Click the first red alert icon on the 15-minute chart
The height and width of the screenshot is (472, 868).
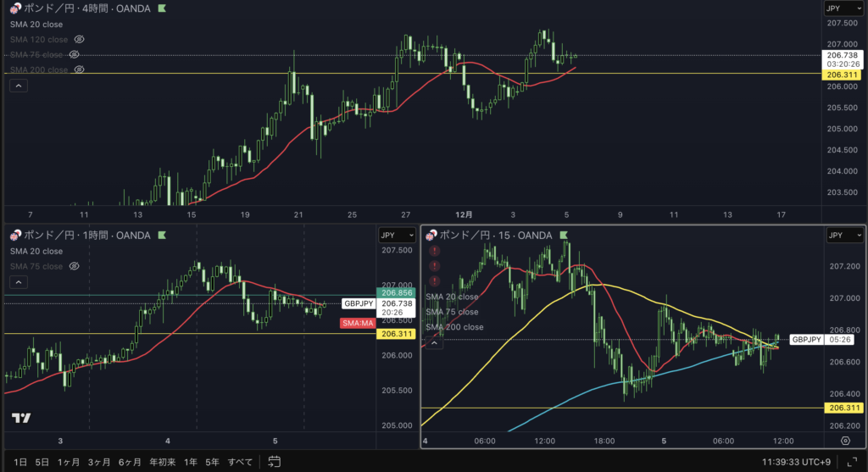[x=435, y=251]
